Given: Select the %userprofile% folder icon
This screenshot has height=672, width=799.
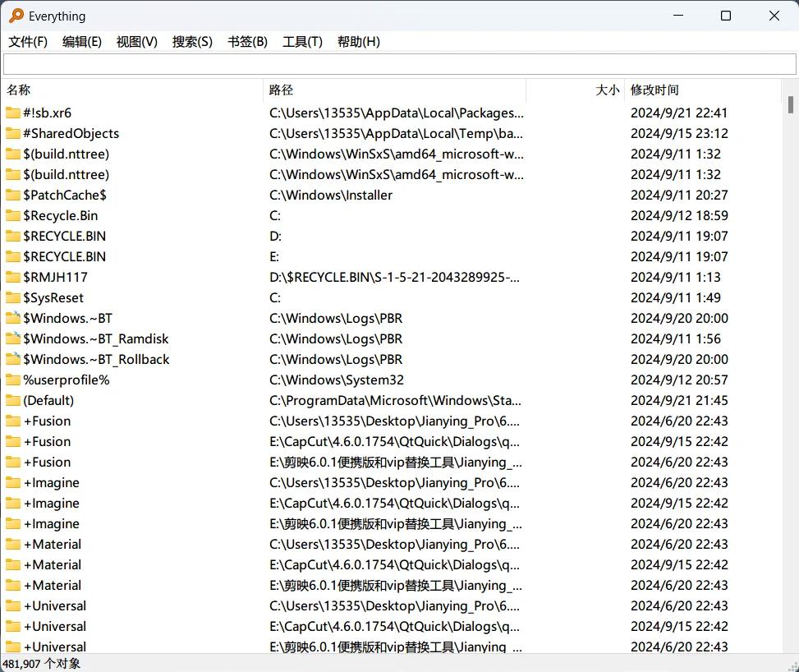Looking at the screenshot, I should click(x=13, y=380).
